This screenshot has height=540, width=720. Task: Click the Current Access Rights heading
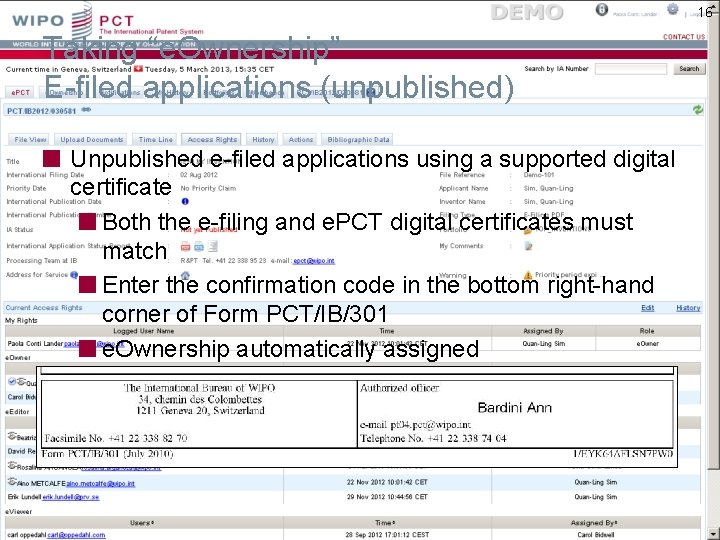point(44,308)
